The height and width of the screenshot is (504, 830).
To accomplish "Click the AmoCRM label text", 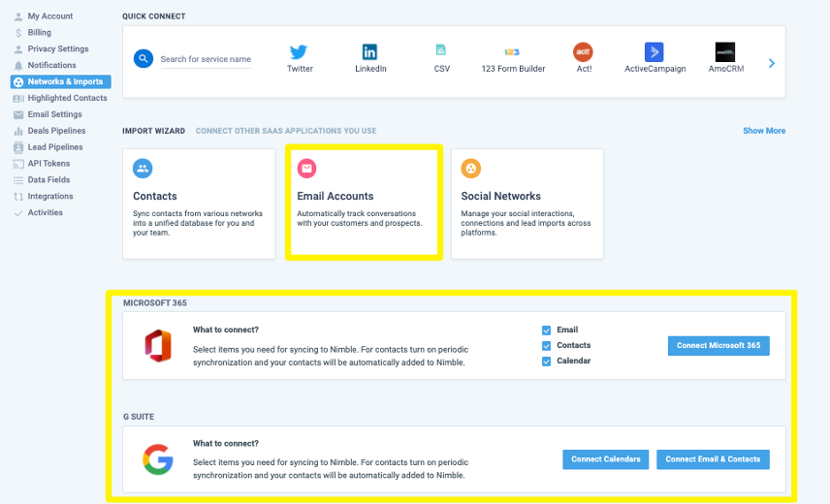I will click(725, 69).
